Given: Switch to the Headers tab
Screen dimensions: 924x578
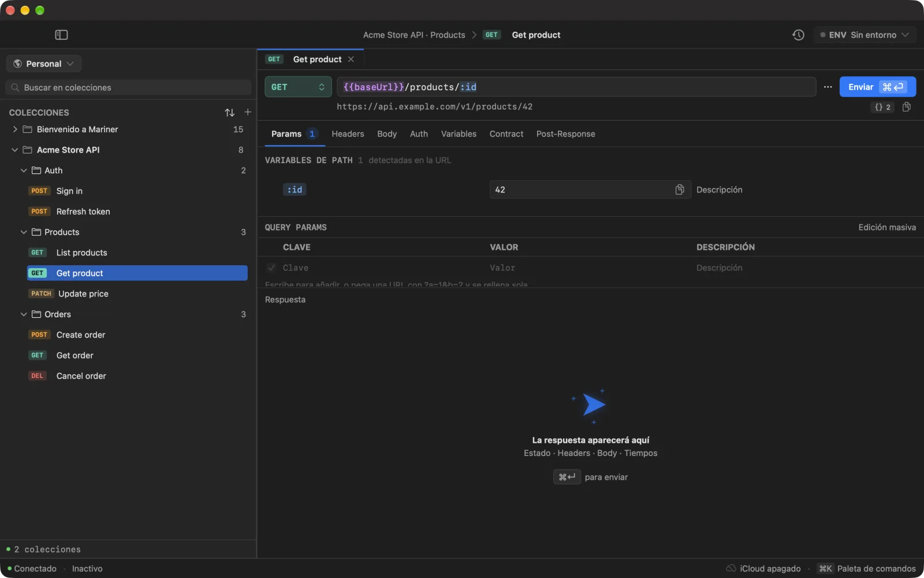Looking at the screenshot, I should (348, 134).
